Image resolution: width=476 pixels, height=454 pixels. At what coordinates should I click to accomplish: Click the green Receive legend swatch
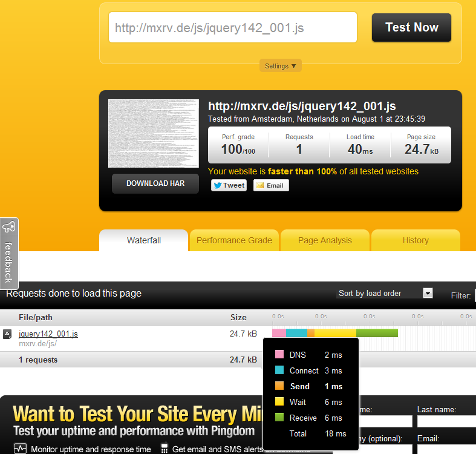coord(279,417)
